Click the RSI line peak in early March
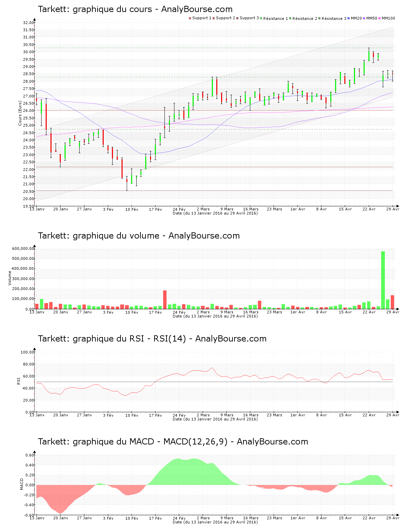Viewport: 412px width, 532px height. coord(213,368)
